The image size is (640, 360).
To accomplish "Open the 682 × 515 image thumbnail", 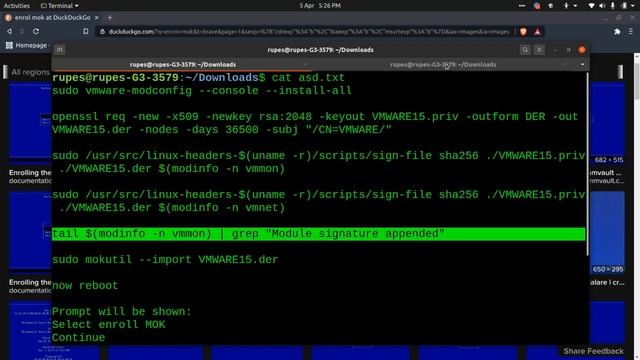I will tap(607, 122).
